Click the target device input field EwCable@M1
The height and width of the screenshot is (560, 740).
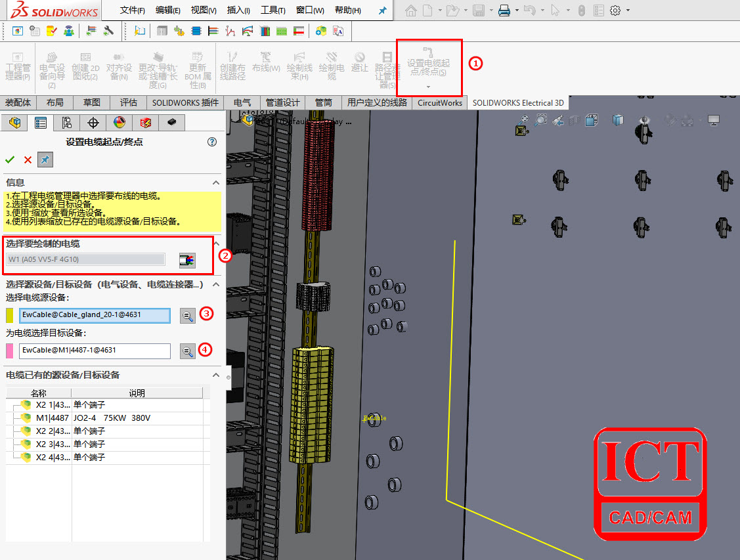[x=95, y=351]
